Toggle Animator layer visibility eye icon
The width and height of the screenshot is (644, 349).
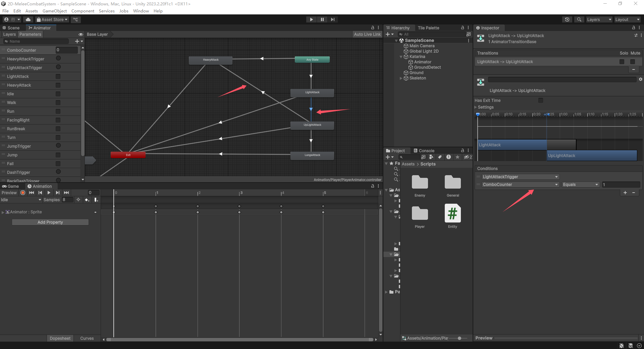[81, 34]
